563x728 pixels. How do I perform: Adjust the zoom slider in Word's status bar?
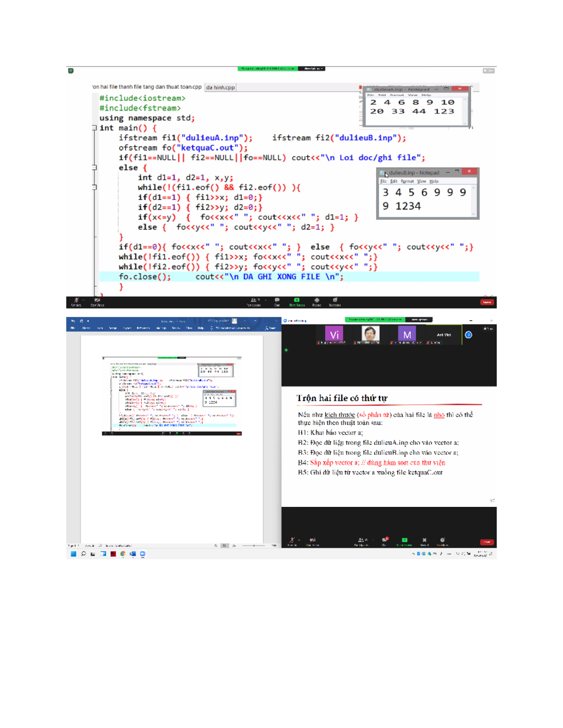254,545
